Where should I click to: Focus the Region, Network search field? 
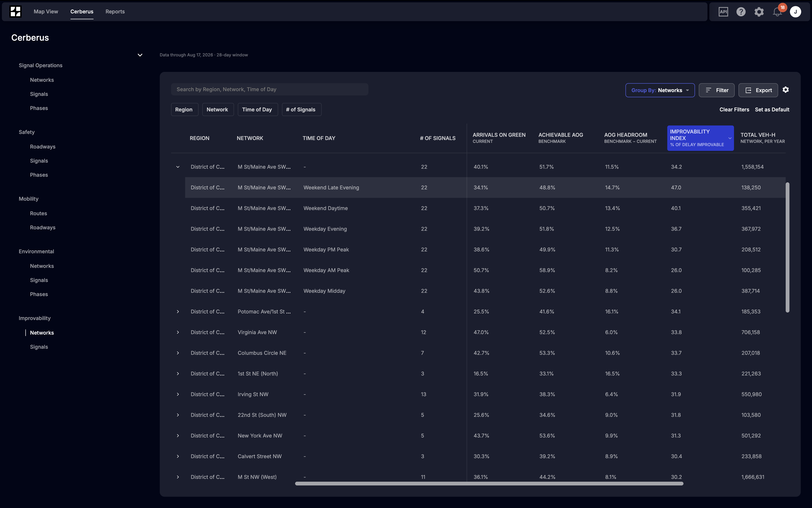point(269,89)
